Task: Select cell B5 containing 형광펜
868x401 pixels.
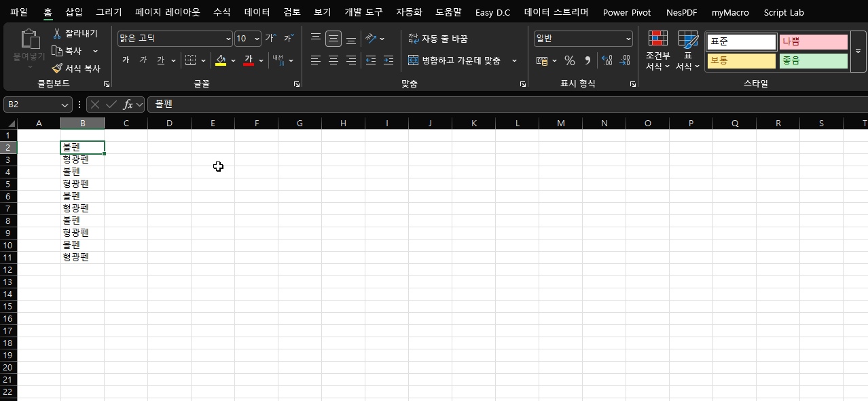Action: point(82,184)
